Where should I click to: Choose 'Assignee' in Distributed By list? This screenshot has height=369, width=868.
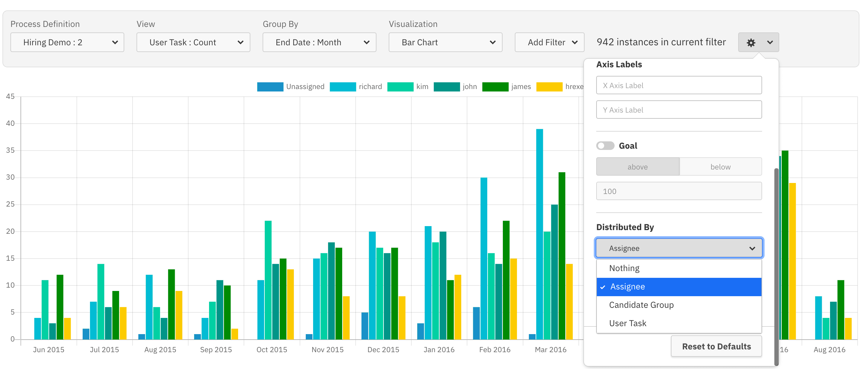pos(679,287)
